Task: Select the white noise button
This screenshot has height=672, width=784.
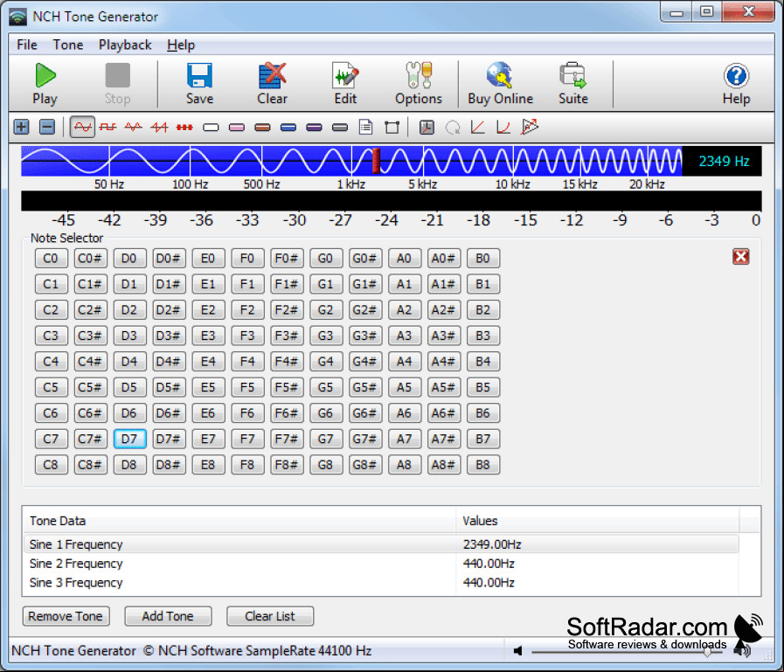Action: click(x=211, y=128)
